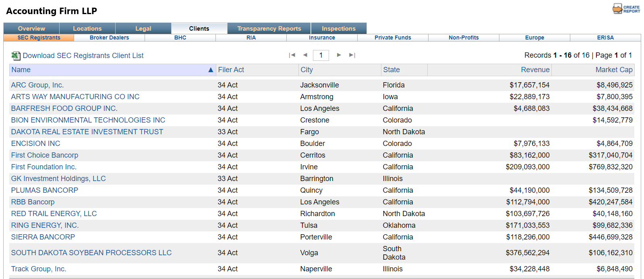Click the Barrington city cell
The image size is (644, 279).
tap(317, 179)
